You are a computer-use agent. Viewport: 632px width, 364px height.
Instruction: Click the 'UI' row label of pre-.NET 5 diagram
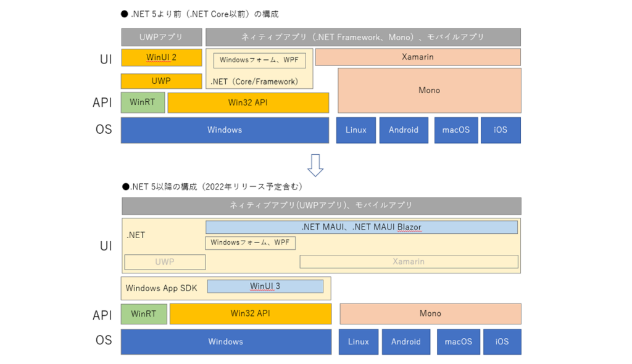click(x=106, y=60)
